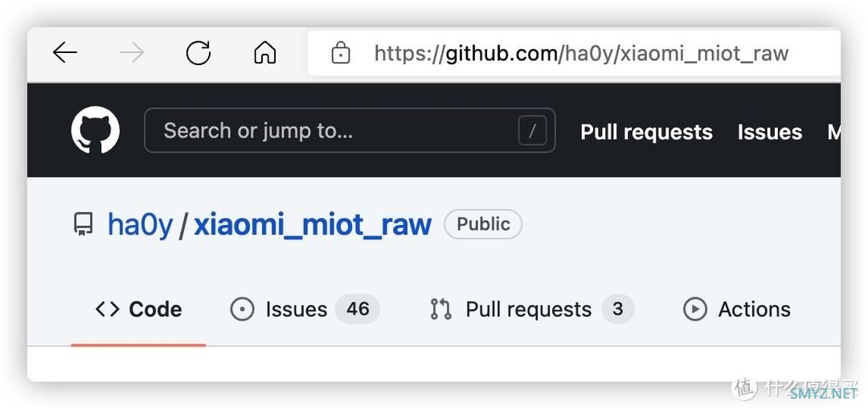This screenshot has height=409, width=868.
Task: Click the Code angle-brackets icon
Action: point(108,309)
